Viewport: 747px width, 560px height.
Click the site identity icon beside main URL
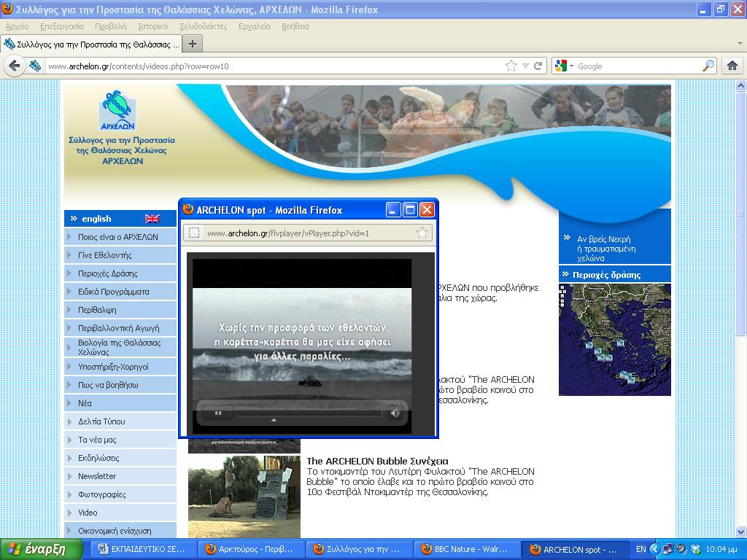(x=35, y=66)
